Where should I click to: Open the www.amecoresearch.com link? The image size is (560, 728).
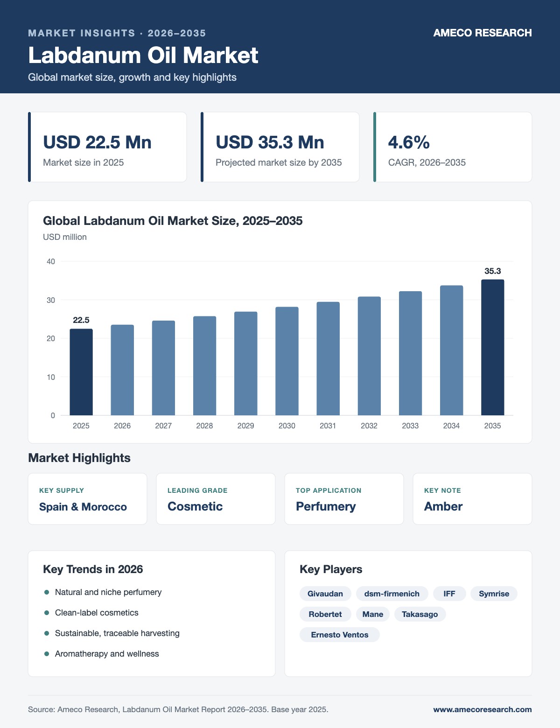483,709
